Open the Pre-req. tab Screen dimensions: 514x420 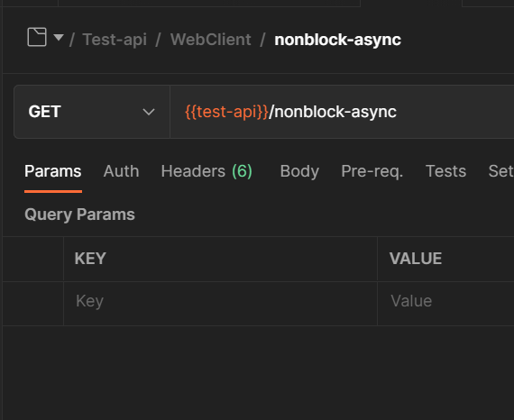pos(372,171)
